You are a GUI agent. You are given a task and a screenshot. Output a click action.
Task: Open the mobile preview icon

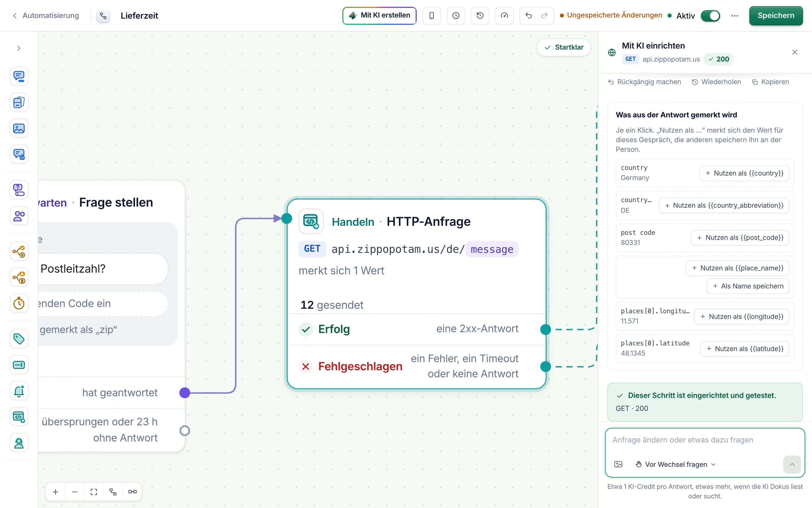(x=431, y=16)
